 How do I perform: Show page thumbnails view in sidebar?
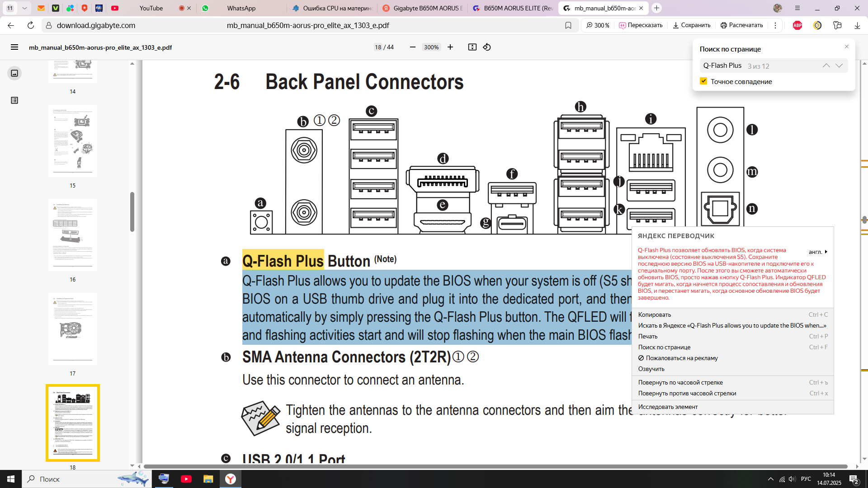tap(14, 73)
